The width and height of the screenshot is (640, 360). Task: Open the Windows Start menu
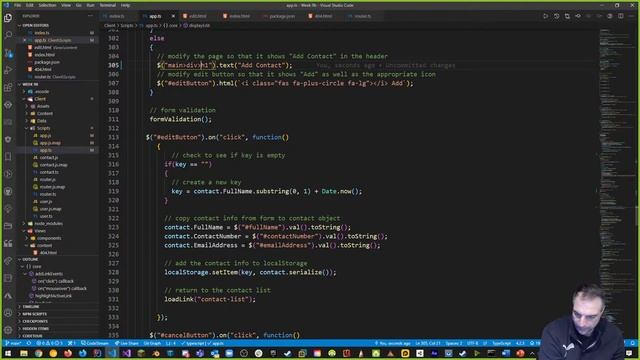8,353
